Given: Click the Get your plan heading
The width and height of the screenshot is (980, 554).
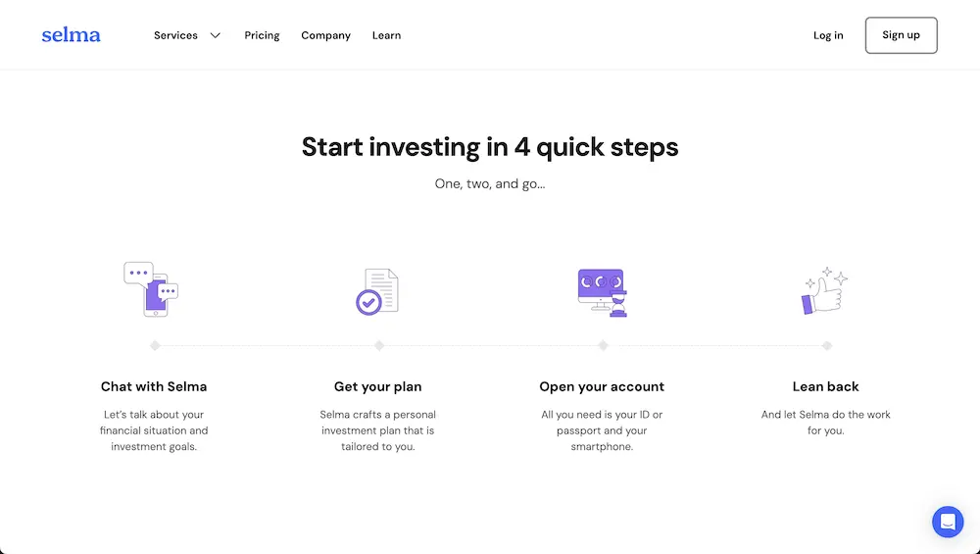Looking at the screenshot, I should [x=378, y=386].
